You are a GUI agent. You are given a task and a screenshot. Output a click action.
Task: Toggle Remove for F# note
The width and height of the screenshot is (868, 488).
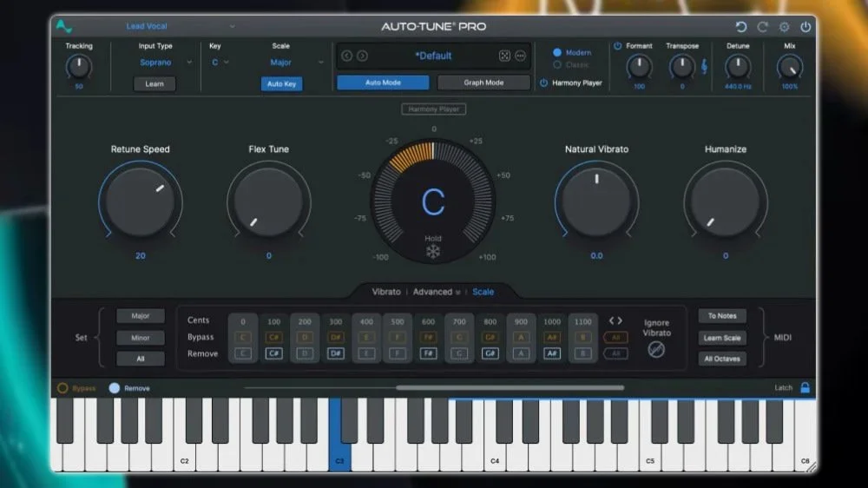tap(428, 353)
